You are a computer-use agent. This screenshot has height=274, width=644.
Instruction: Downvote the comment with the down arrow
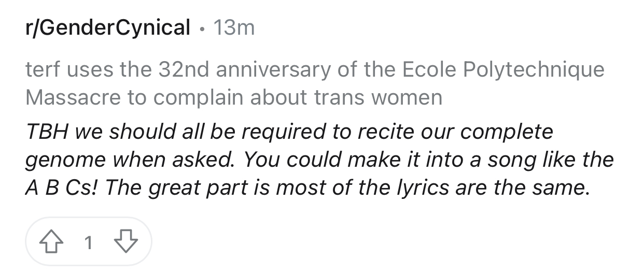(x=125, y=241)
